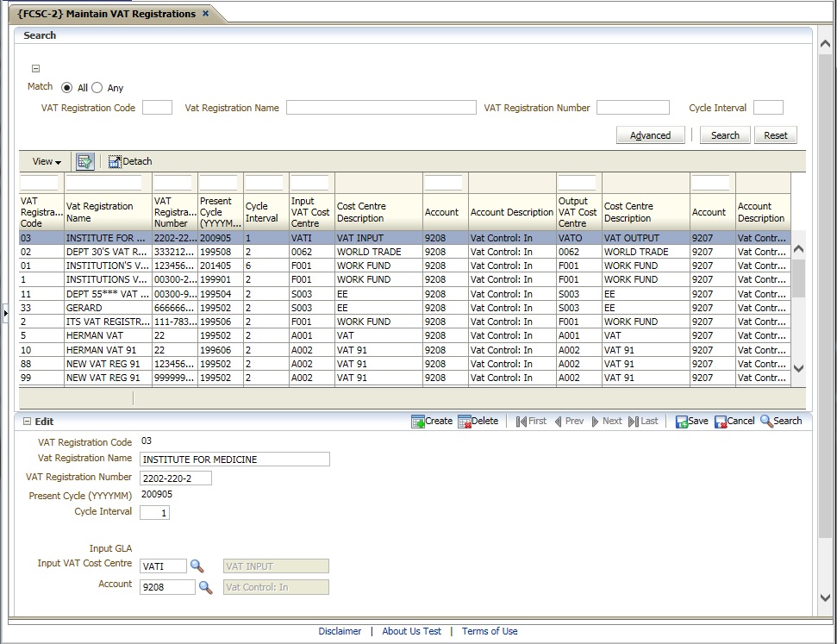The width and height of the screenshot is (837, 644).
Task: Collapse the search criteria section
Action: pyautogui.click(x=35, y=69)
